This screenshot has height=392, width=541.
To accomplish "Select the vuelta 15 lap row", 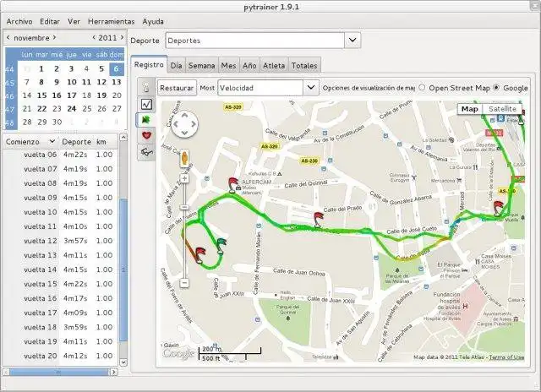I will (60, 284).
